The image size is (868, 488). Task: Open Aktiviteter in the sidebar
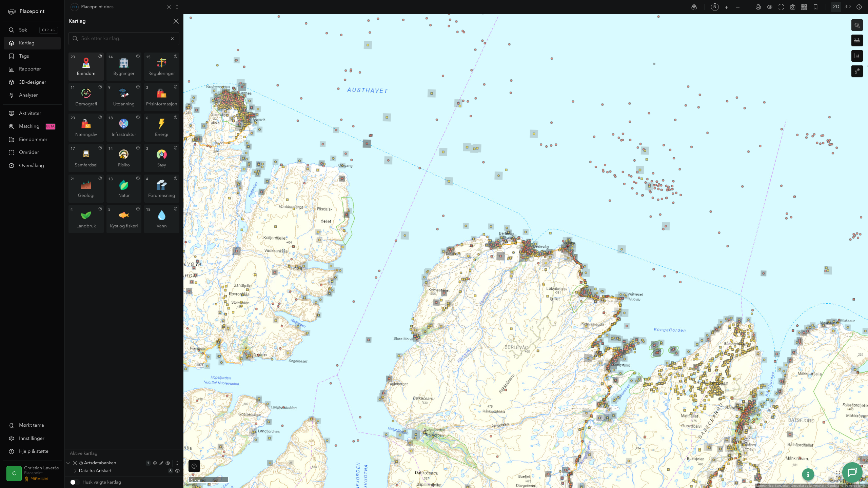tap(32, 113)
